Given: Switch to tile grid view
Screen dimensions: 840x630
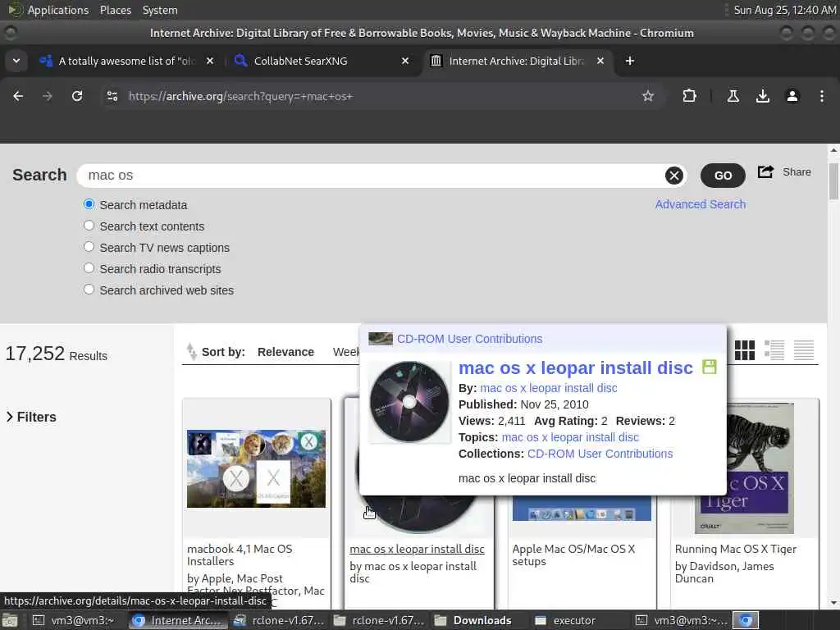Looking at the screenshot, I should [x=745, y=350].
